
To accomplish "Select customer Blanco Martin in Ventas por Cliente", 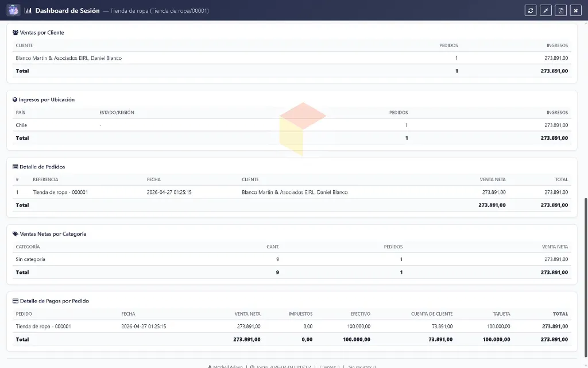I will 69,58.
